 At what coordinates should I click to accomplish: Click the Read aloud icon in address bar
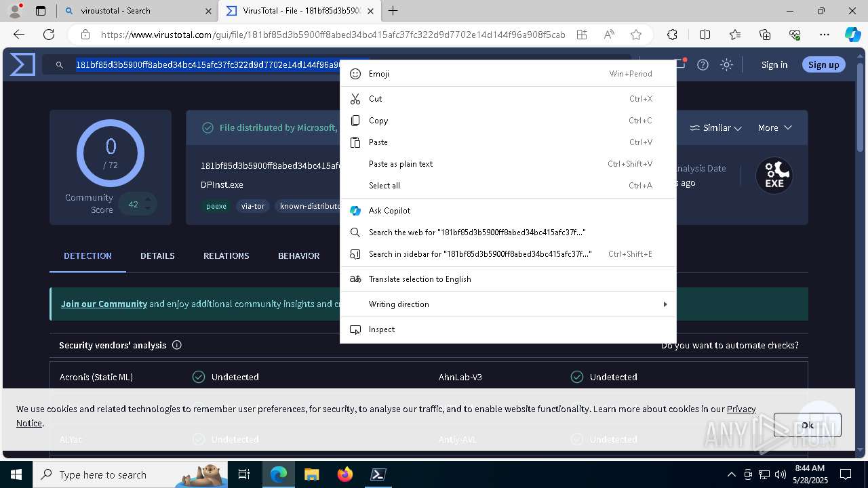(609, 35)
